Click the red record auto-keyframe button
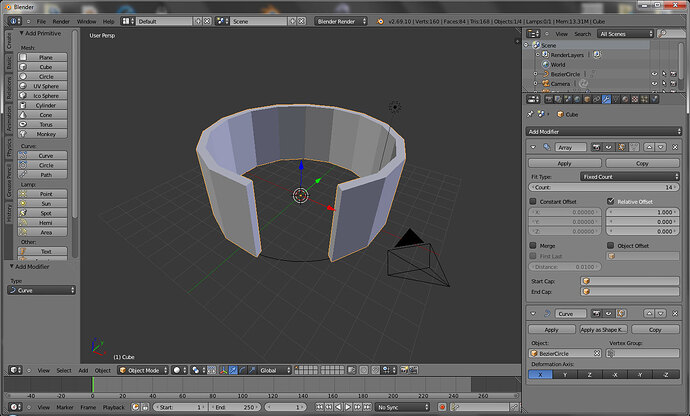The image size is (690, 416). pyautogui.click(x=442, y=407)
